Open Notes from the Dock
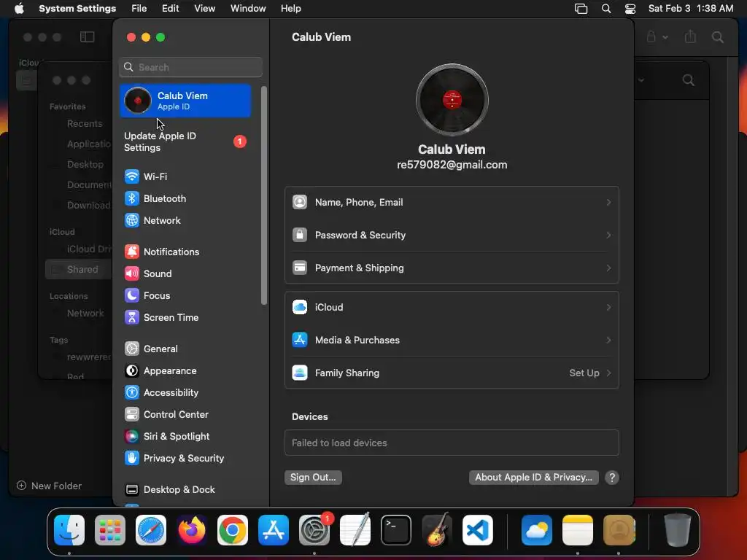The width and height of the screenshot is (747, 560). pyautogui.click(x=578, y=530)
